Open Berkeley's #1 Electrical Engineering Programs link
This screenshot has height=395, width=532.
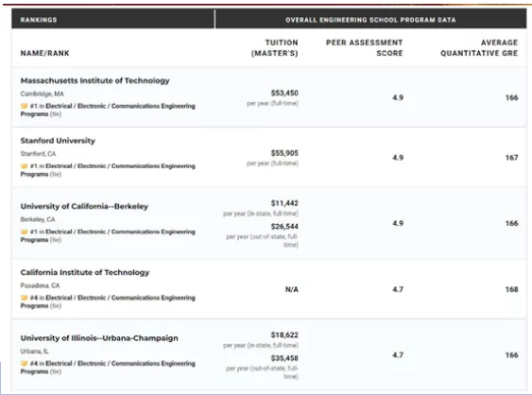tap(108, 236)
